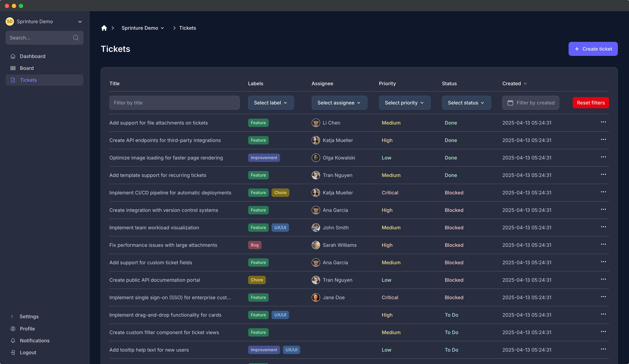Open the Select label dropdown
629x364 pixels.
click(271, 103)
